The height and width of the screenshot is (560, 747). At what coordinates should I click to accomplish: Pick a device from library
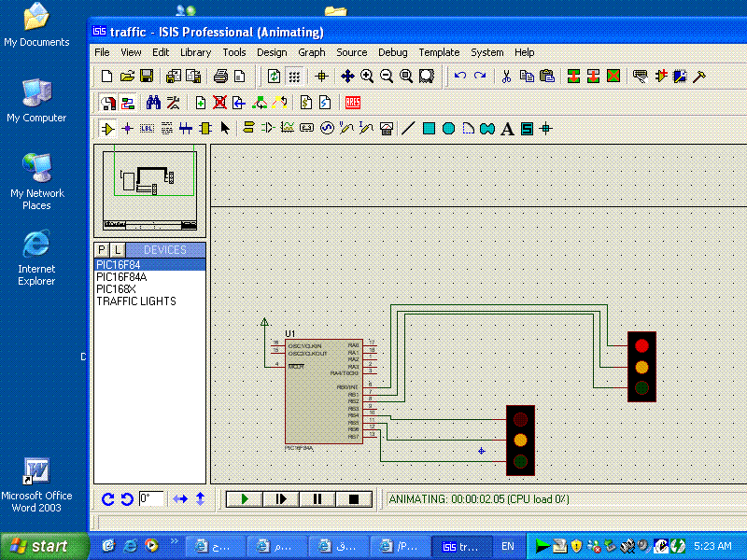tap(640, 77)
